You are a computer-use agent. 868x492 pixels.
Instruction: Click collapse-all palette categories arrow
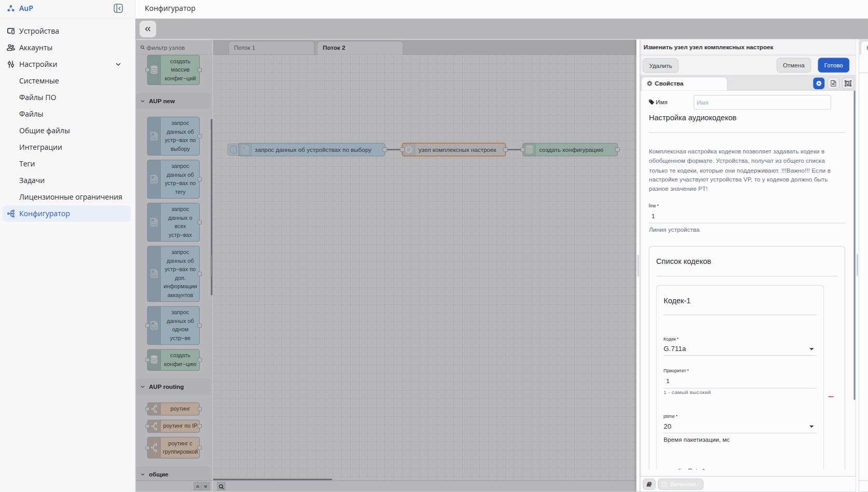click(x=197, y=486)
